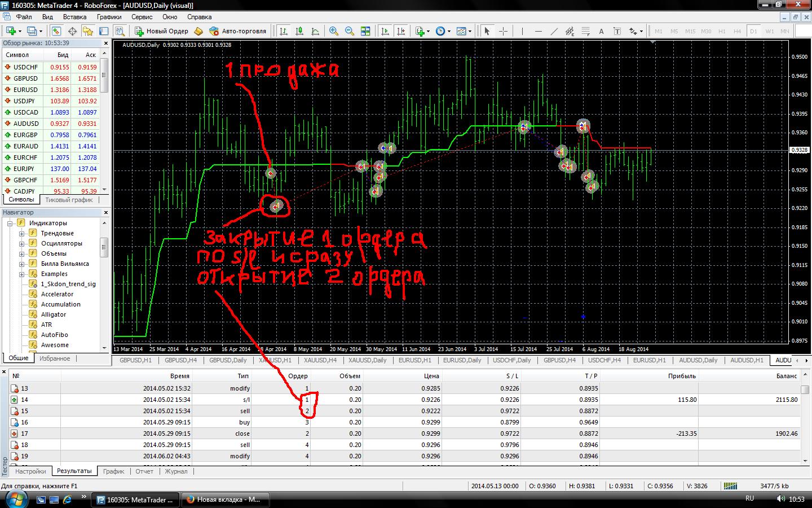
Task: Toggle H4 timeframe button
Action: coord(738,31)
